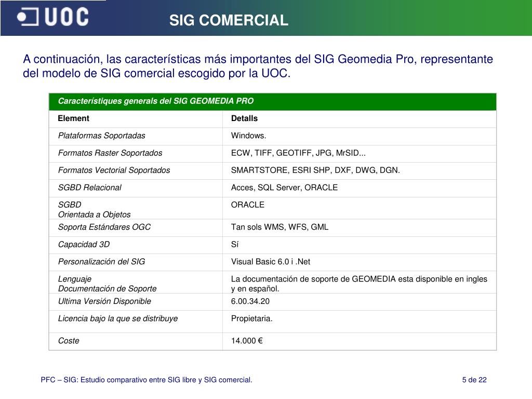
Task: Select the 'Personalización del SIG' row label
Action: pyautogui.click(x=101, y=262)
